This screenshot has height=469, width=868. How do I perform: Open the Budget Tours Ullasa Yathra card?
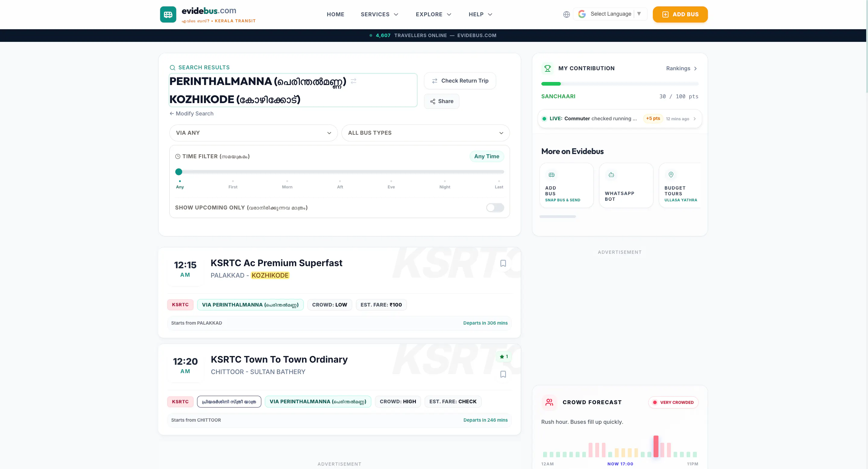click(x=680, y=185)
